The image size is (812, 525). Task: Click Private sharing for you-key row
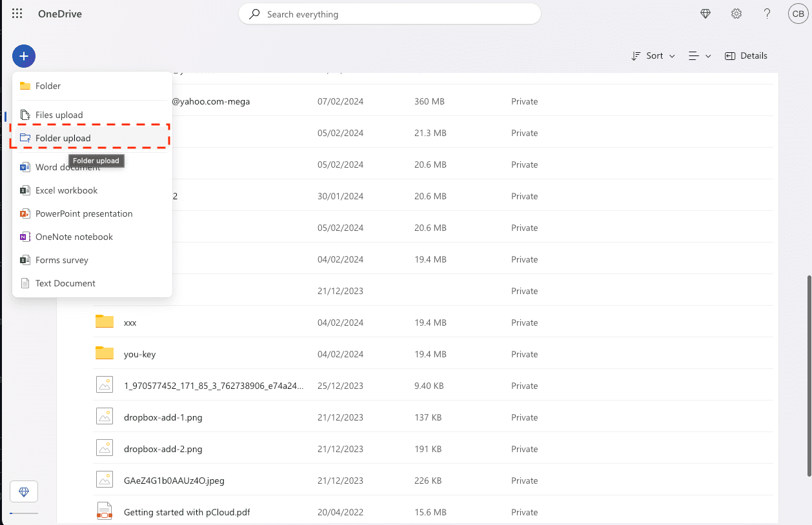[x=525, y=354]
